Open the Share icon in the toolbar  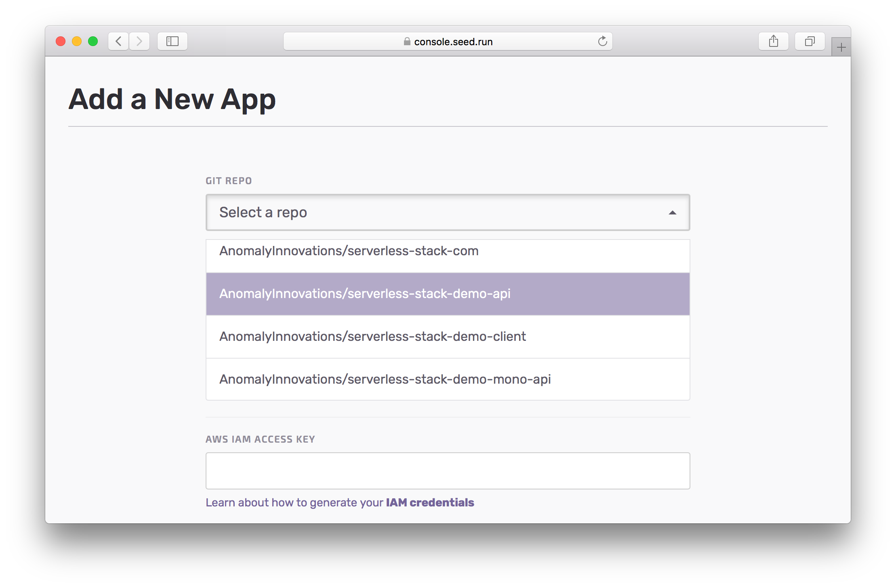tap(773, 41)
